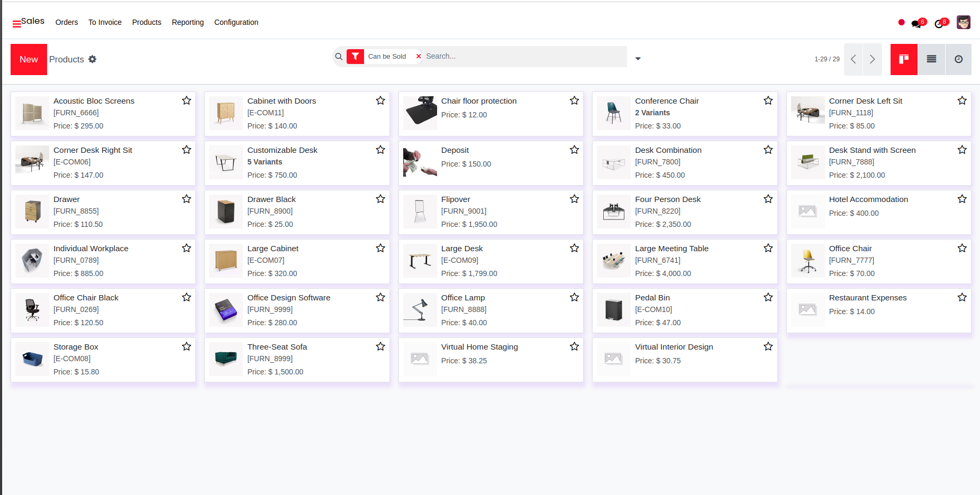
Task: Click the New product button
Action: [29, 59]
